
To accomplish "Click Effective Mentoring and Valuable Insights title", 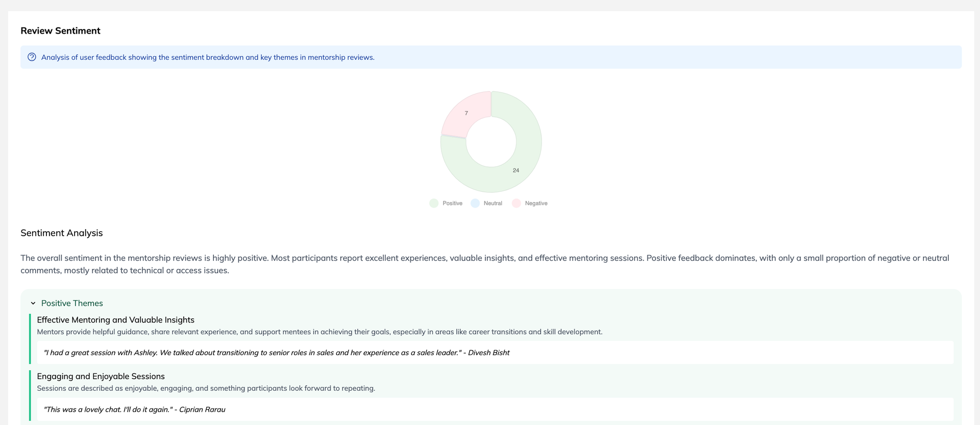I will click(x=116, y=320).
